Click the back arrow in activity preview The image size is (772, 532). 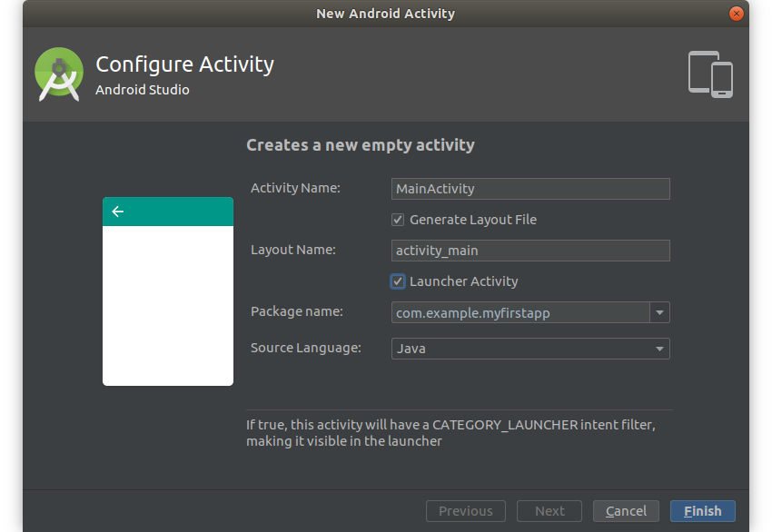(117, 212)
